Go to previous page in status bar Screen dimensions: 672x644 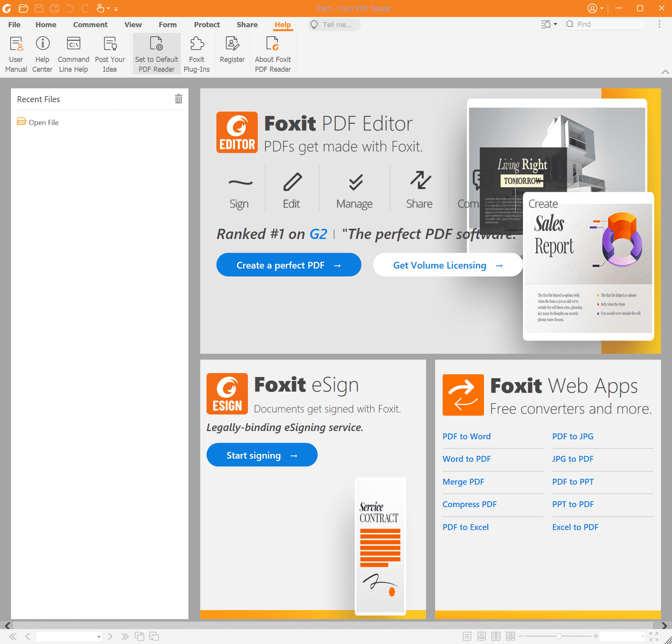[x=28, y=636]
